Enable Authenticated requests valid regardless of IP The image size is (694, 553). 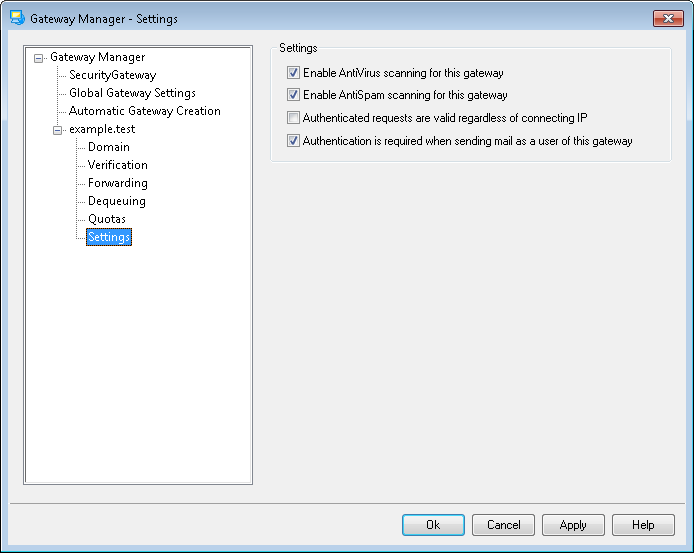(293, 118)
